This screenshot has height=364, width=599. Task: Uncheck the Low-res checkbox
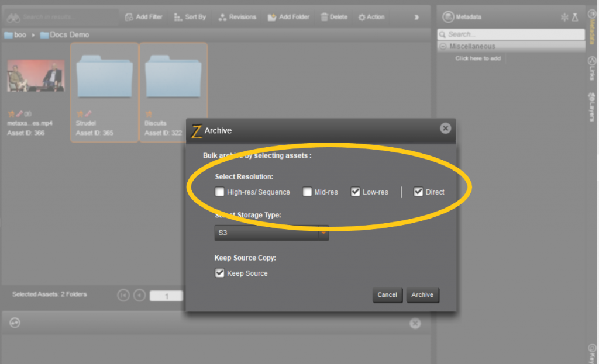355,192
